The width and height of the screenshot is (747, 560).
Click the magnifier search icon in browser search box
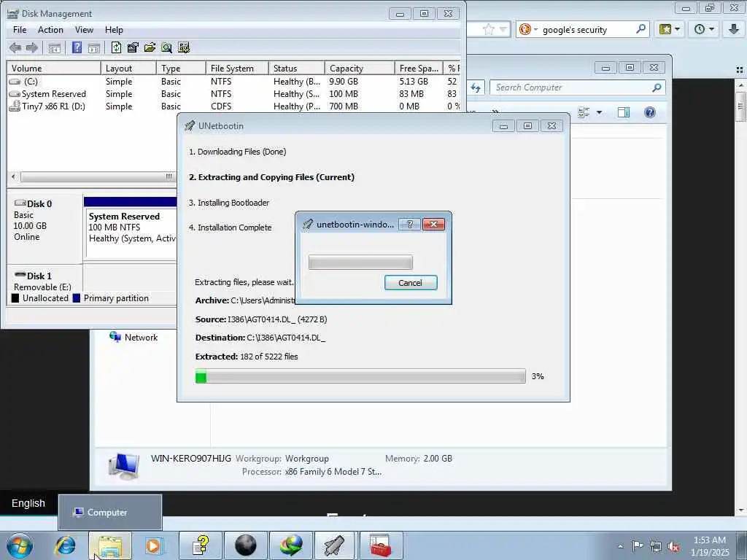640,29
